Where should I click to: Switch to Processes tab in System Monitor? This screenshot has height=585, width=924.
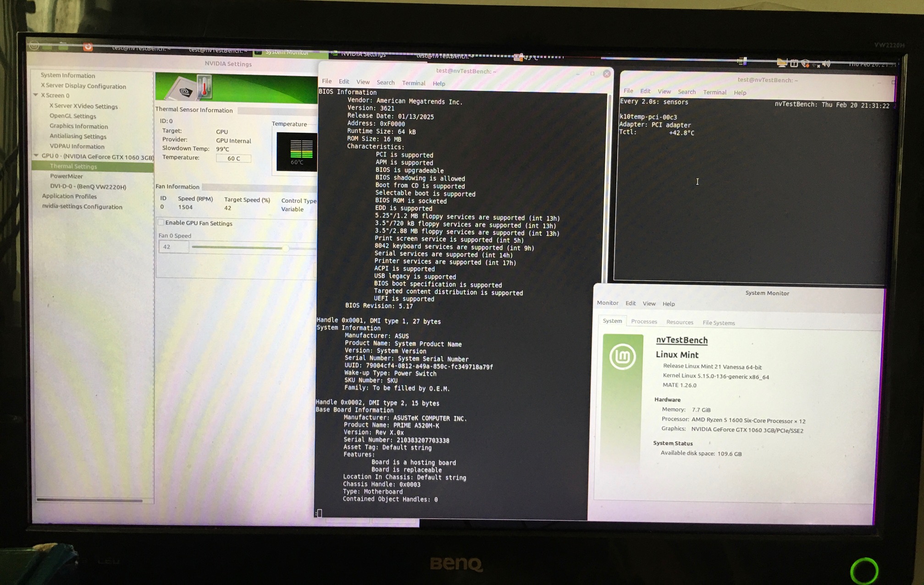[x=644, y=322]
